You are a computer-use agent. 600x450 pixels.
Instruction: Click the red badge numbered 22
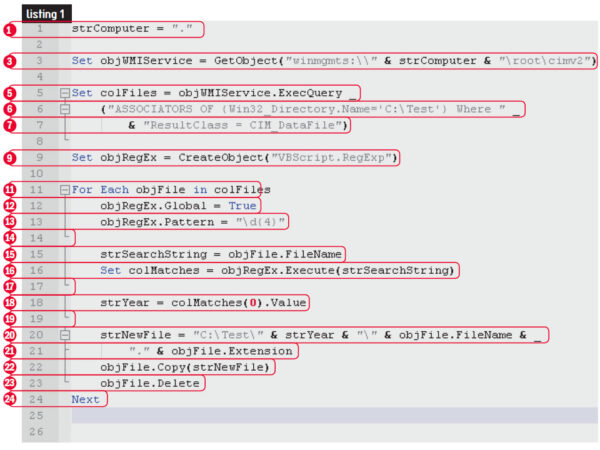pyautogui.click(x=9, y=367)
